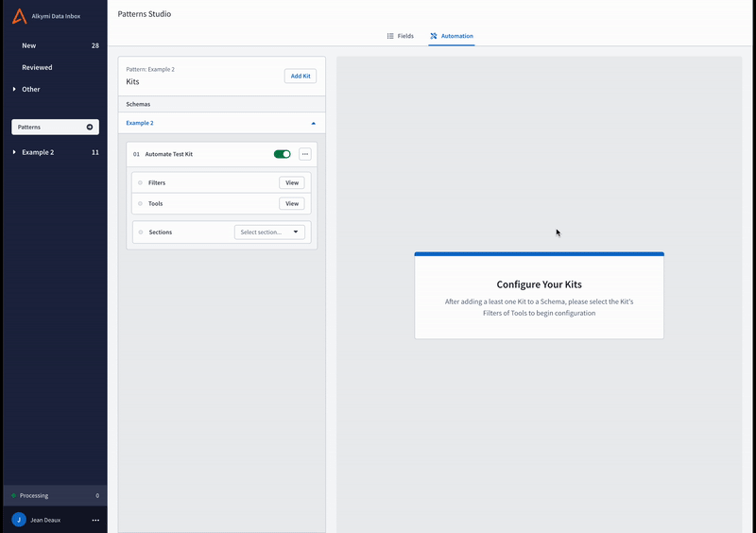This screenshot has width=756, height=533.
Task: Click the Configure Your Kits heading
Action: (x=539, y=284)
